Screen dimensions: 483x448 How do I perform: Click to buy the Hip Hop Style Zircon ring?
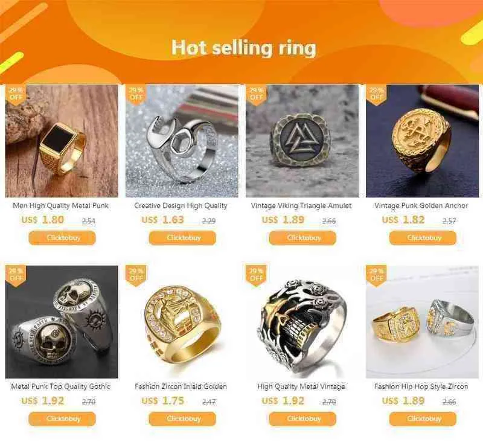point(423,419)
